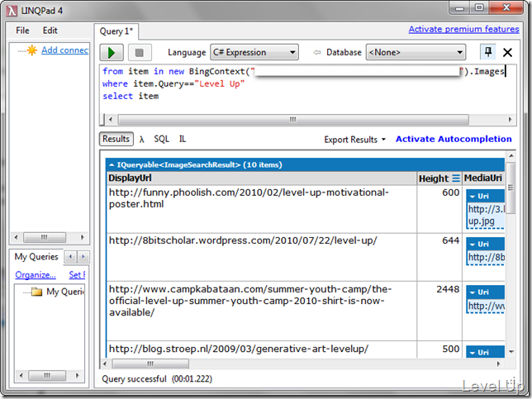Click the results scrollbar down arrow
This screenshot has width=532, height=399.
(x=511, y=352)
